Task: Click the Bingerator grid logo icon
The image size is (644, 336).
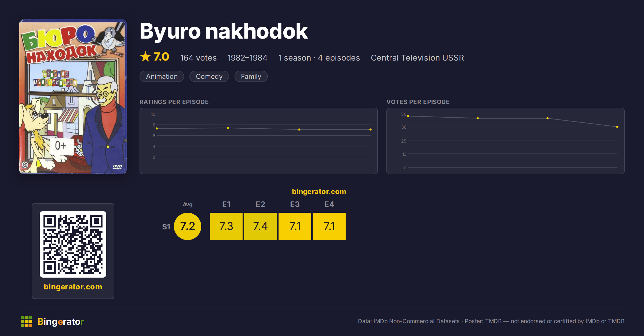Action: click(26, 321)
